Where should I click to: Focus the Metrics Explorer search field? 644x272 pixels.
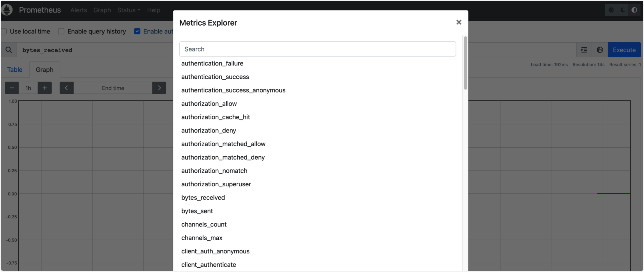318,49
